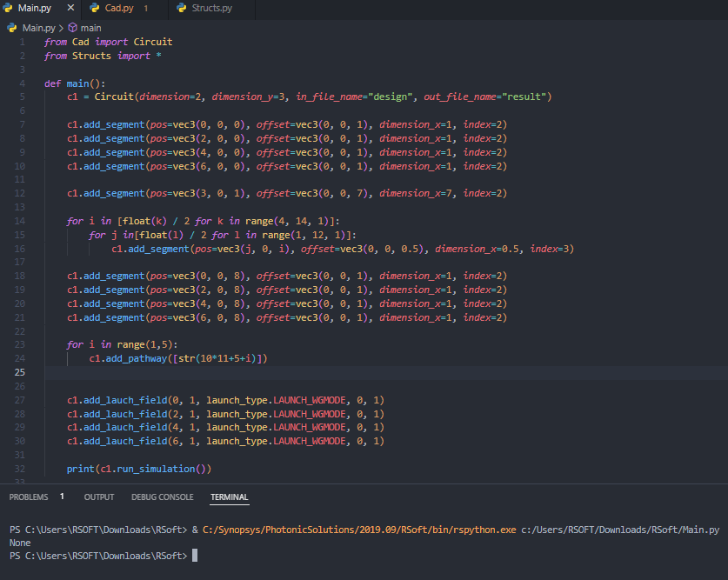728x580 pixels.
Task: Select the Main.py tab
Action: (x=35, y=9)
